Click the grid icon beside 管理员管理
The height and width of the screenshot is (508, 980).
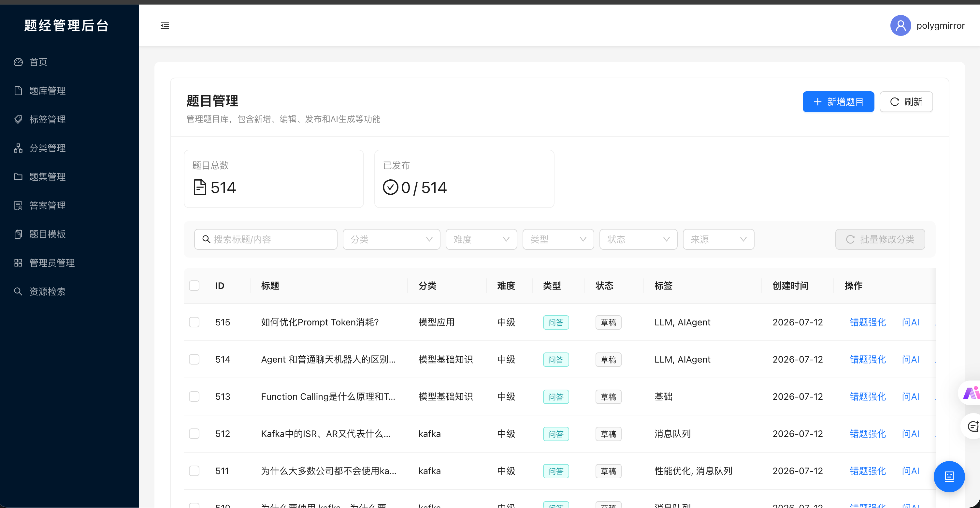tap(18, 263)
